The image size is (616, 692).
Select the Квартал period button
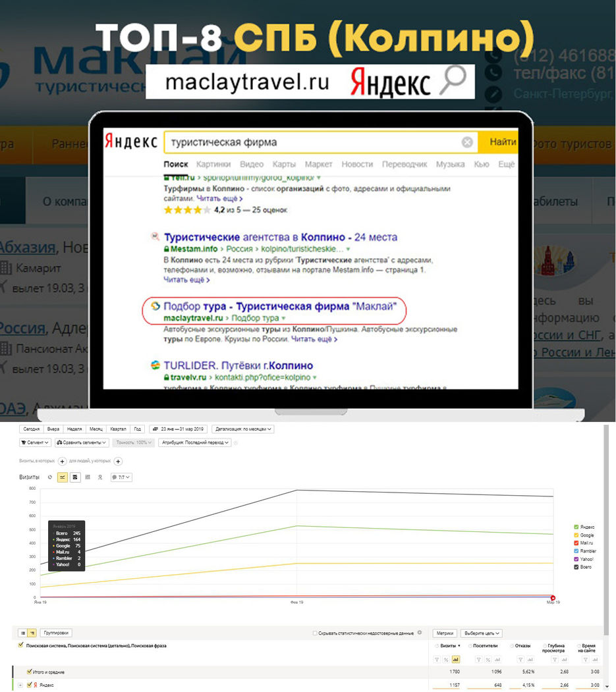[118, 429]
